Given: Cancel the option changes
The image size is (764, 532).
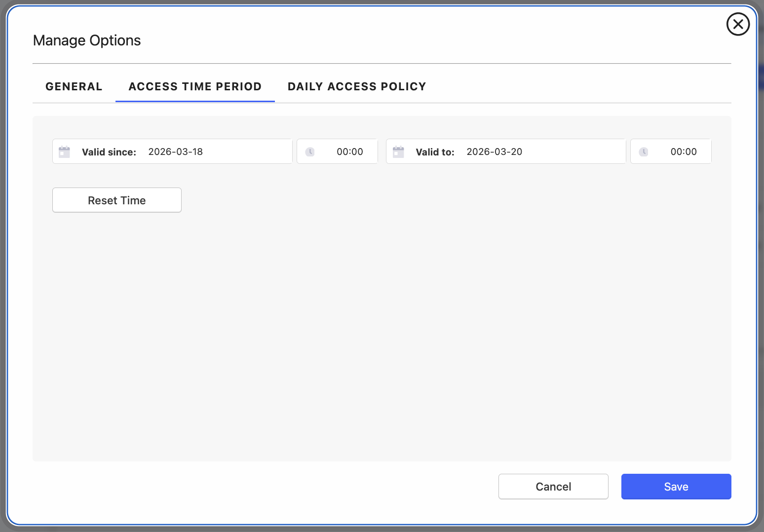Looking at the screenshot, I should [553, 487].
